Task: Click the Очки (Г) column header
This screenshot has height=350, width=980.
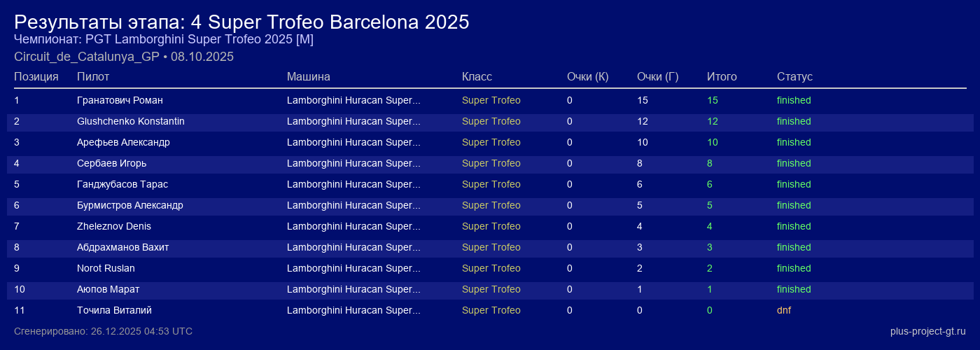Action: pyautogui.click(x=657, y=76)
